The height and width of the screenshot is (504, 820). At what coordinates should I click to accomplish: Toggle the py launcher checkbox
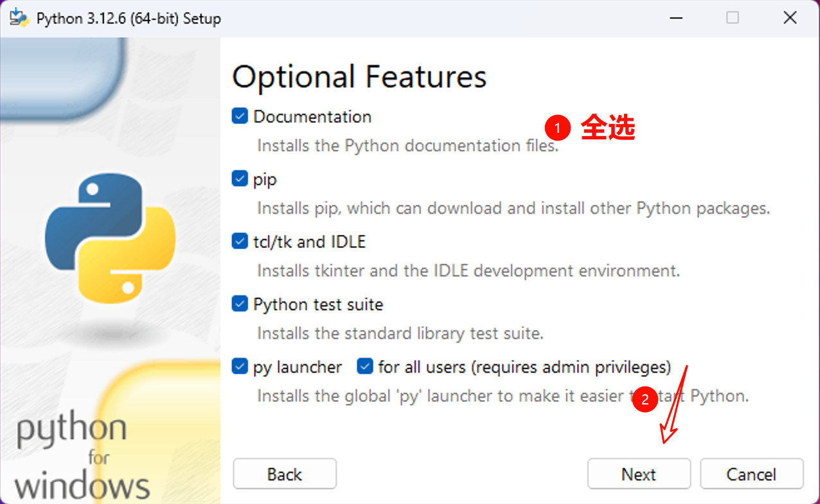[x=240, y=367]
